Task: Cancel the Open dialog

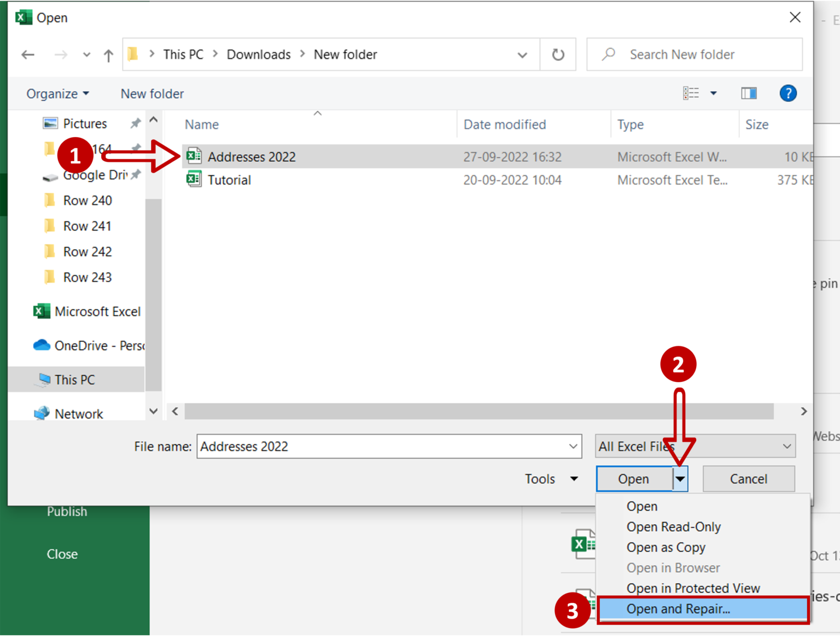Action: coord(748,479)
